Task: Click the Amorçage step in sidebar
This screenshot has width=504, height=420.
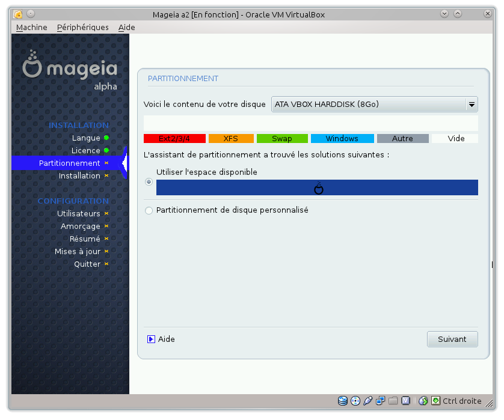Action: click(81, 227)
